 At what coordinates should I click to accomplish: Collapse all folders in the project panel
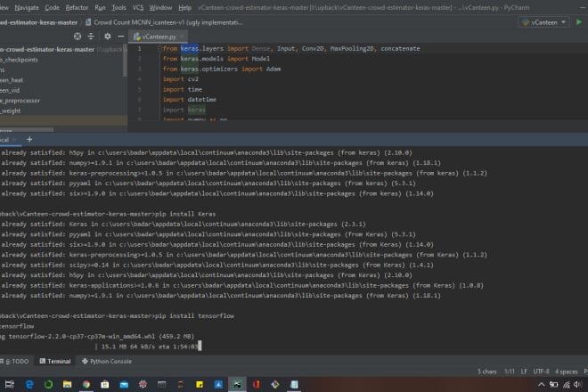(x=93, y=37)
